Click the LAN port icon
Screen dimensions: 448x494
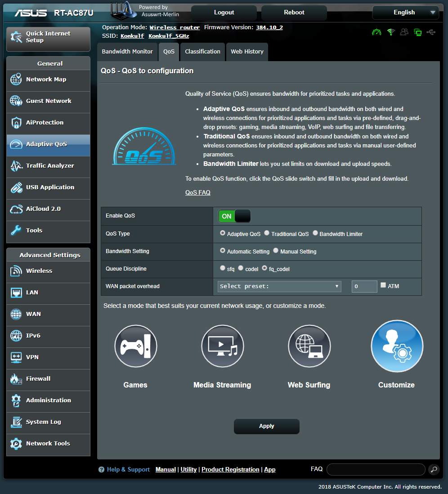coord(16,292)
